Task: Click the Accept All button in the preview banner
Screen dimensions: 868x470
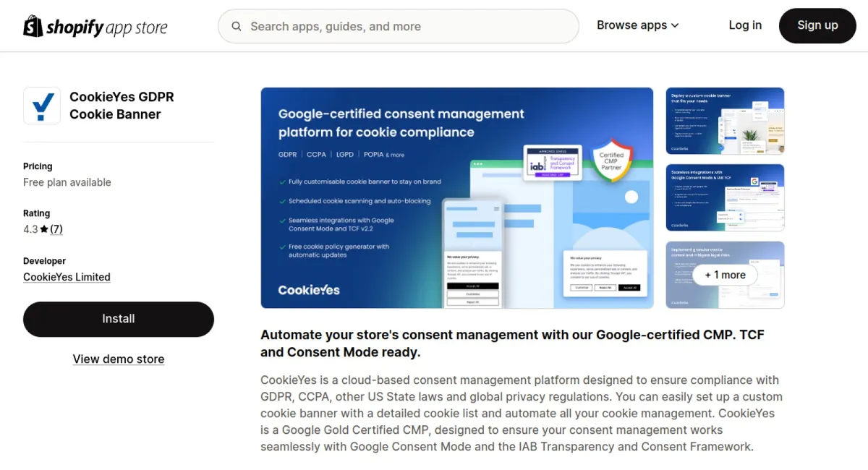Action: pos(629,288)
